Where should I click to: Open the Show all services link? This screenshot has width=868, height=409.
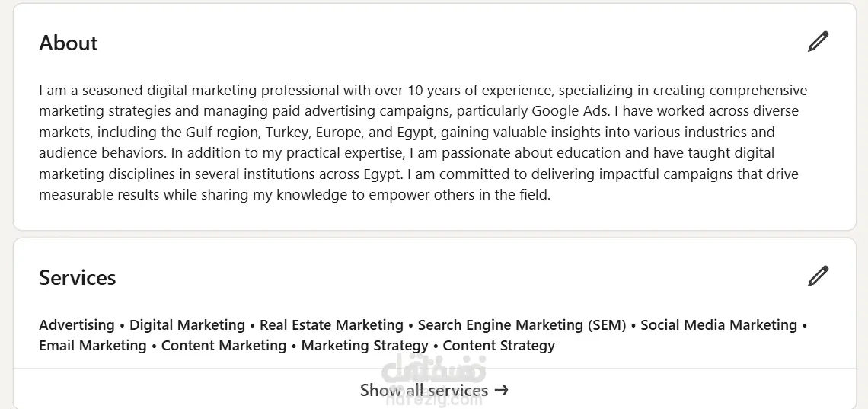click(423, 391)
